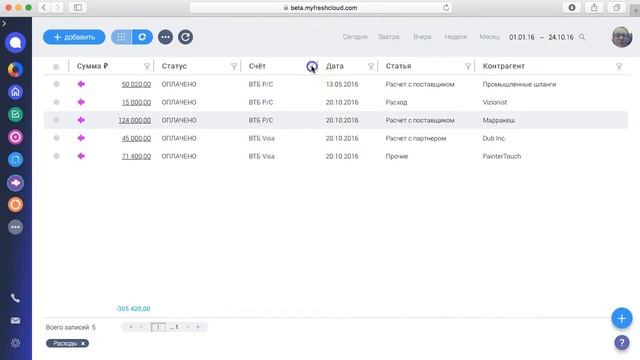This screenshot has width=640, height=360.
Task: Go to the last page arrow
Action: (x=198, y=327)
